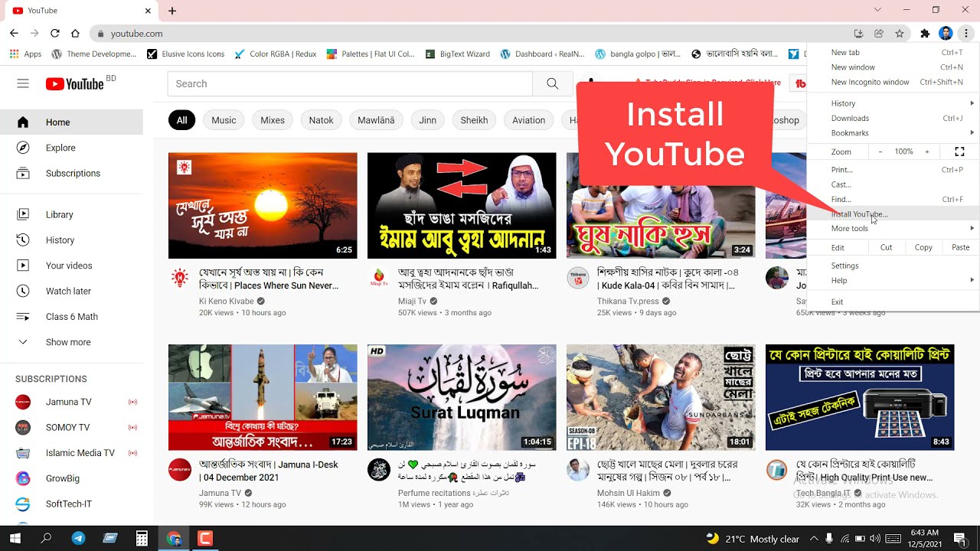Image resolution: width=980 pixels, height=551 pixels.
Task: Open Subscriptions in the sidebar
Action: (71, 173)
